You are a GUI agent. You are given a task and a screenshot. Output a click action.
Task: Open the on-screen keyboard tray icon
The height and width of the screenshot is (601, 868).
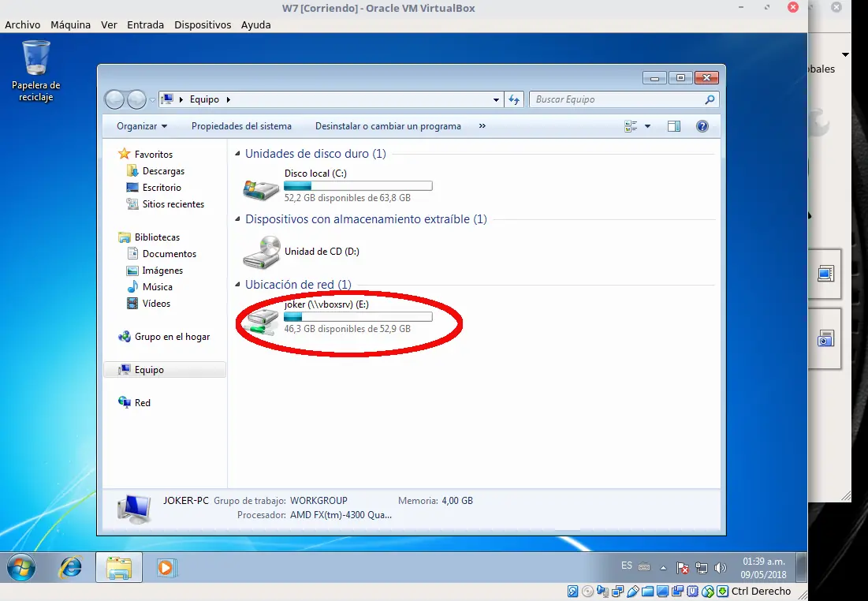pos(644,566)
